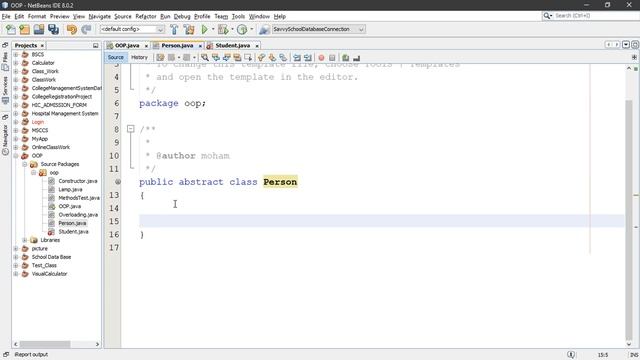The width and height of the screenshot is (640, 360).
Task: Click the New Project toolbar icon
Action: (x=24, y=29)
